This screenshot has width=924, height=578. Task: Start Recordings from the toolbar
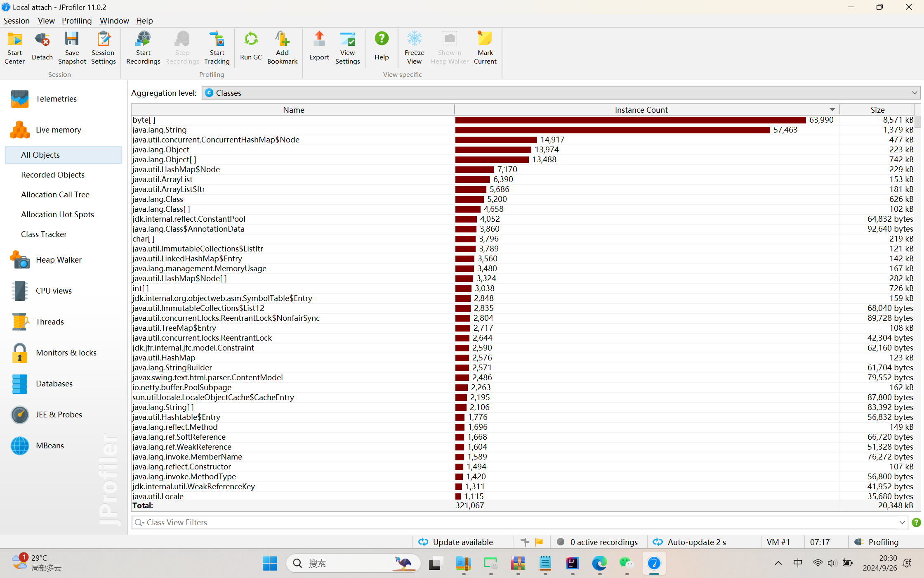(143, 48)
